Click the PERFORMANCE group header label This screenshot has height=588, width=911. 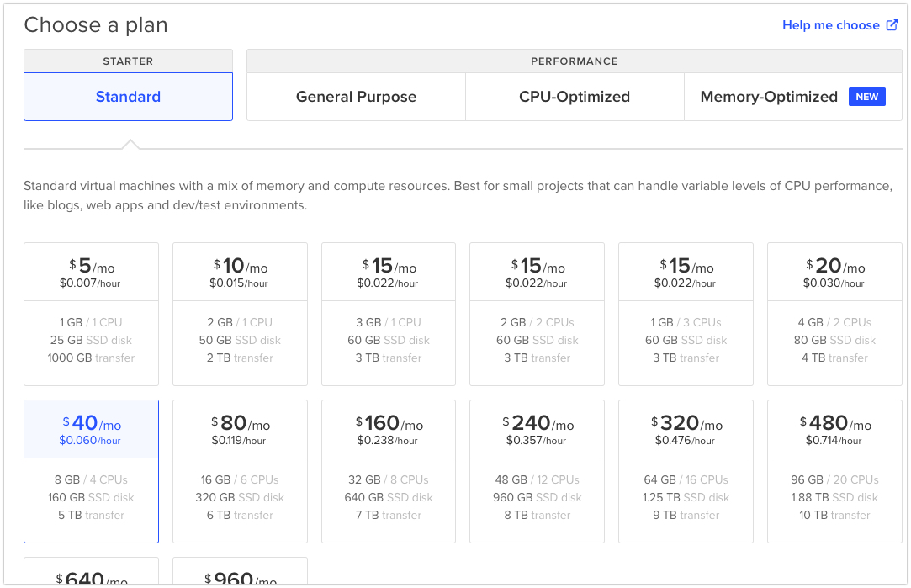tap(575, 61)
